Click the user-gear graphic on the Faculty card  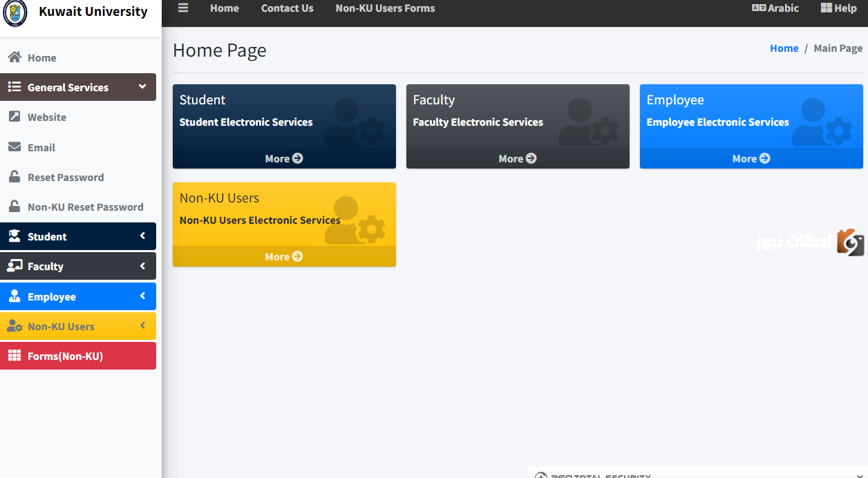point(589,122)
